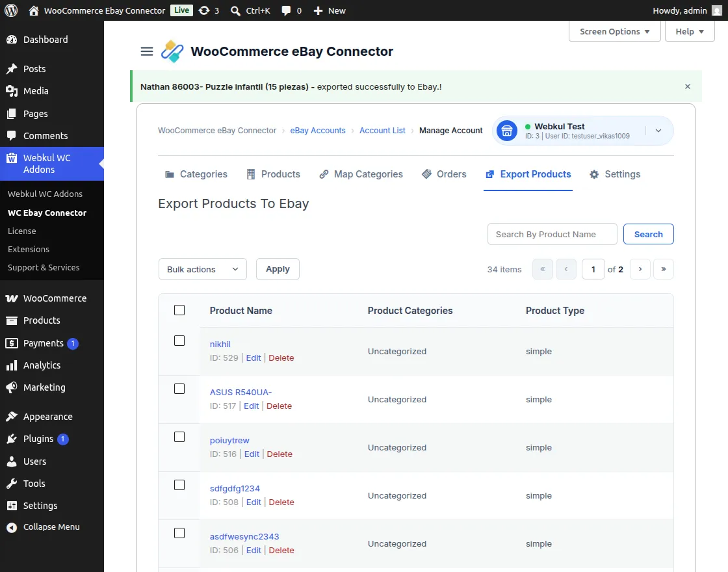The image size is (728, 572).
Task: Focus the Search By Product Name field
Action: [x=552, y=234]
